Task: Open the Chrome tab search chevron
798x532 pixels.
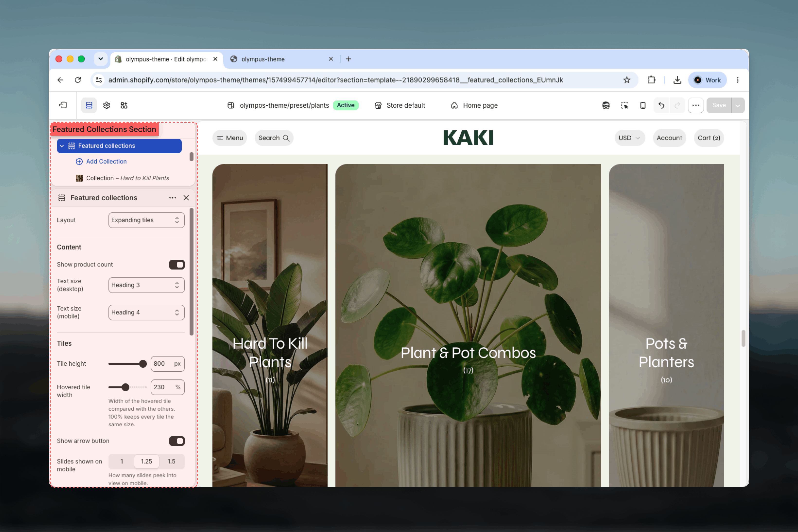Action: tap(101, 59)
